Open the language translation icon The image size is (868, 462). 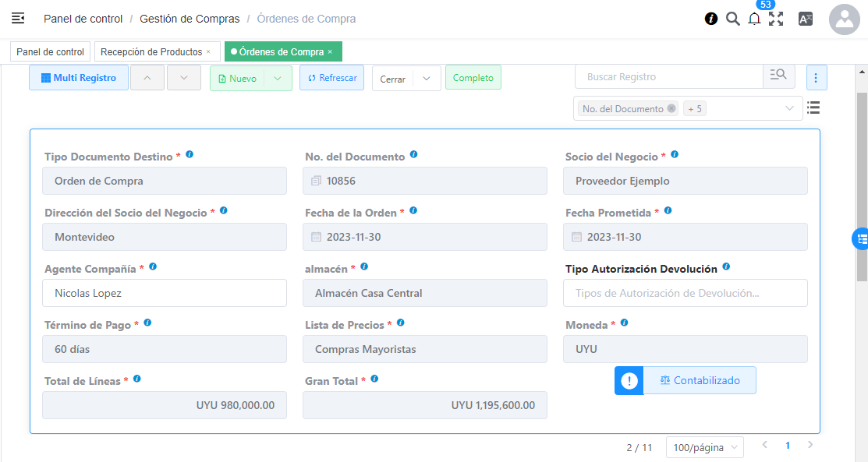806,19
